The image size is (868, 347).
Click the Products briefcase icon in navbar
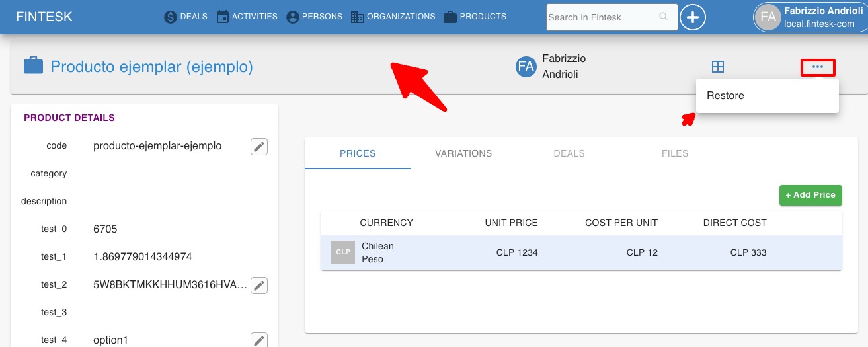[450, 17]
